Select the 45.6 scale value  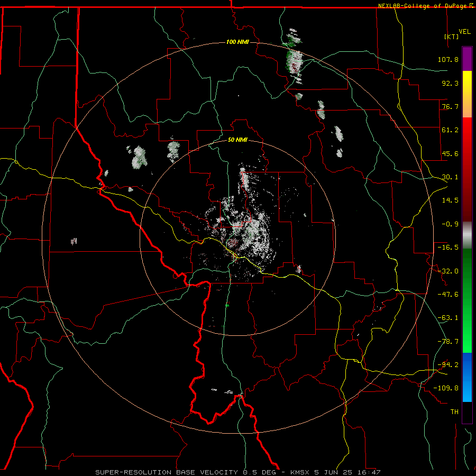[x=450, y=153]
